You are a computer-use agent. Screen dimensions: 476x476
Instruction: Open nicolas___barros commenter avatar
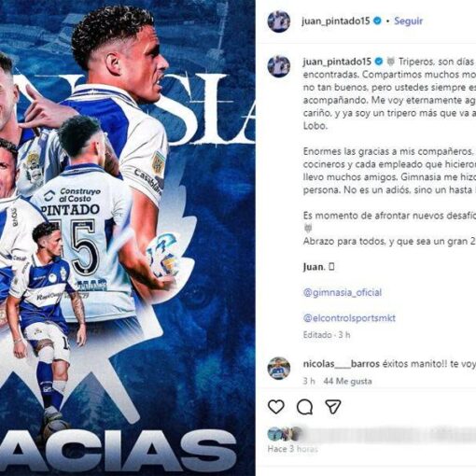pos(279,369)
